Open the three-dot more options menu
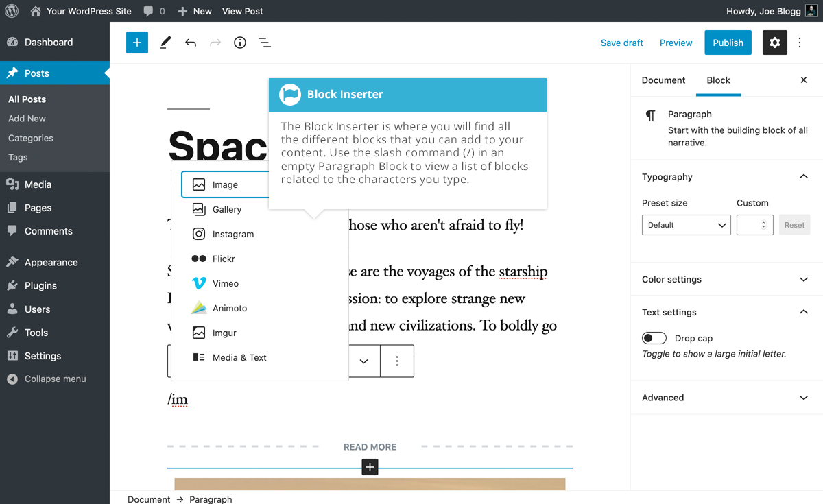This screenshot has height=504, width=823. 800,43
